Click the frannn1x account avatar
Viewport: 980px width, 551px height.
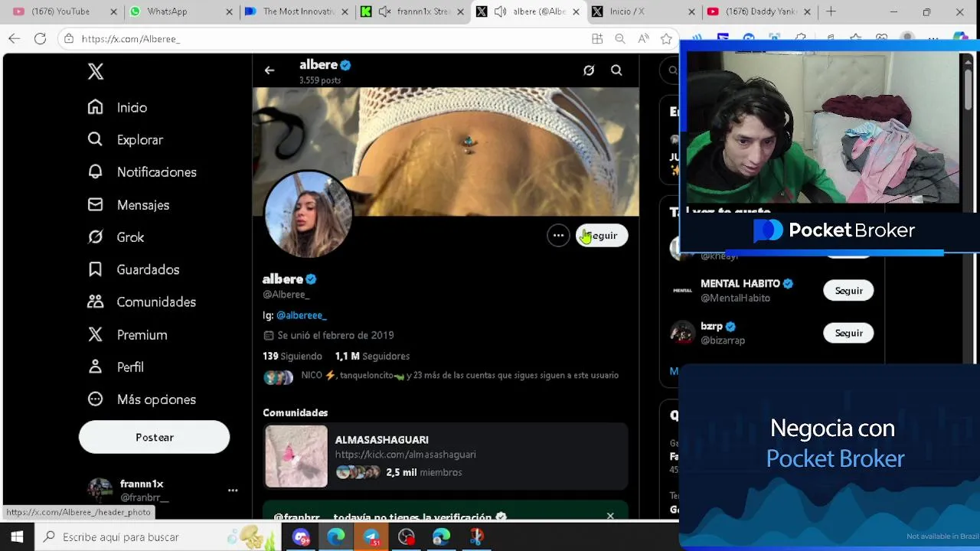(100, 491)
